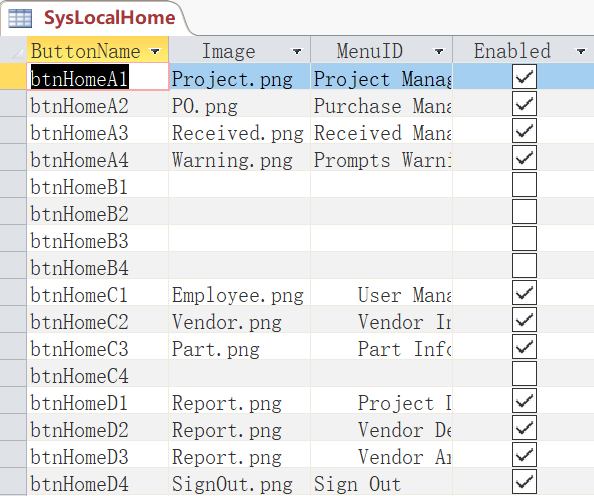The width and height of the screenshot is (594, 496).
Task: Uncheck Enabled in the btnHomeC2 row
Action: pyautogui.click(x=524, y=319)
